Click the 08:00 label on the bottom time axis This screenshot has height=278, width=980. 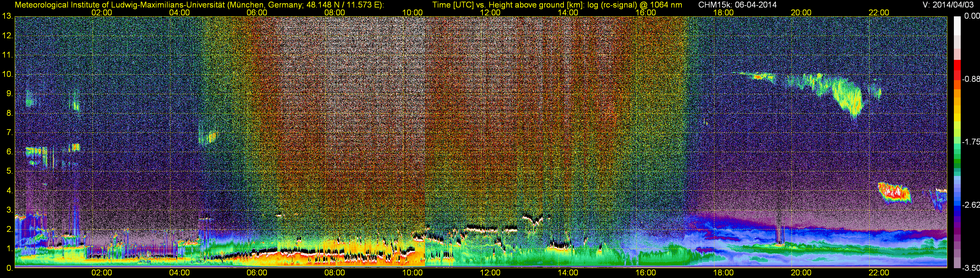pos(335,273)
